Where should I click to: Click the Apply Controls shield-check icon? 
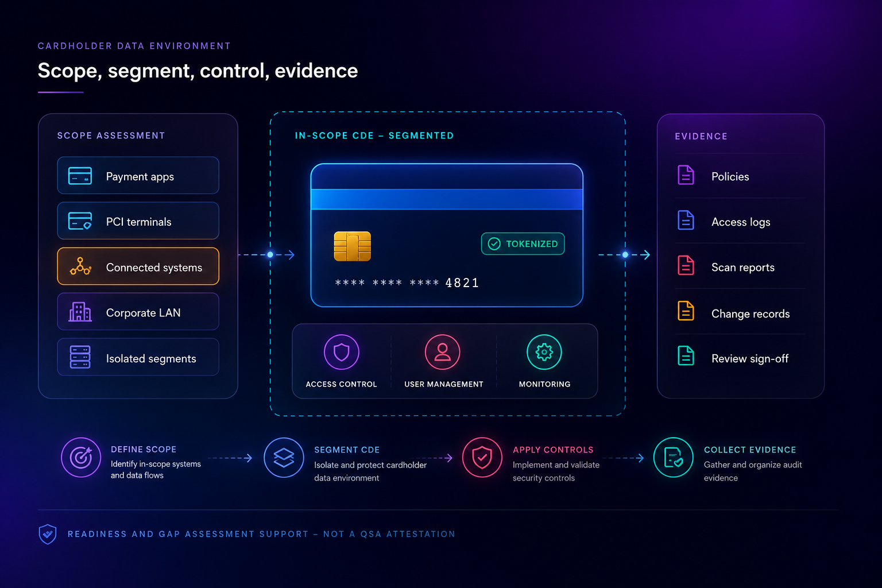tap(482, 458)
